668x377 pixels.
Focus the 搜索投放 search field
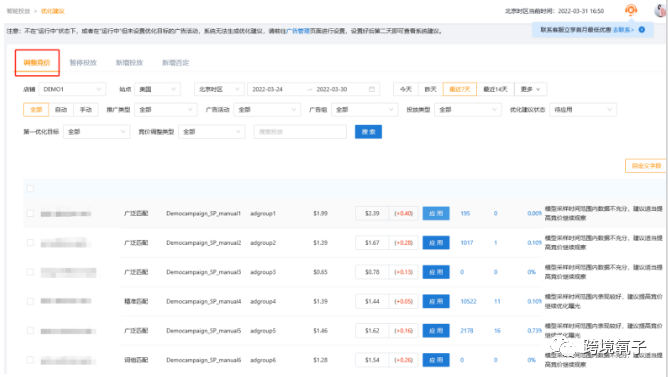pos(300,132)
